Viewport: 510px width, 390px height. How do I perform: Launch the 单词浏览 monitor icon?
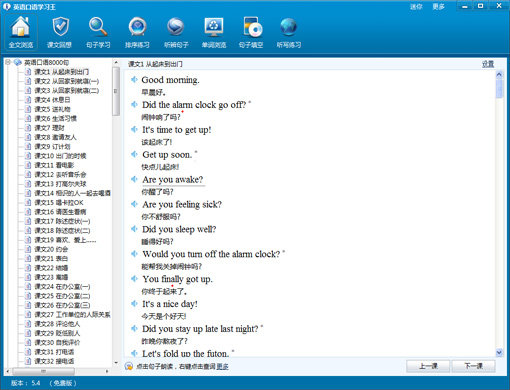click(x=214, y=32)
